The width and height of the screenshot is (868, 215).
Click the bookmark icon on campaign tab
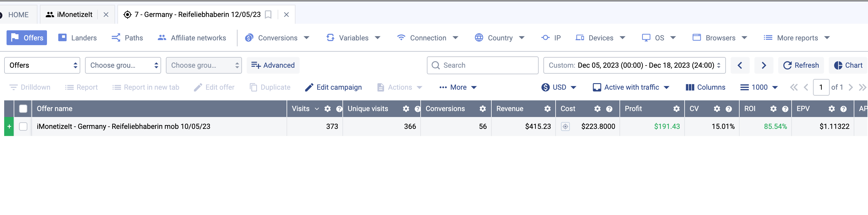click(268, 15)
